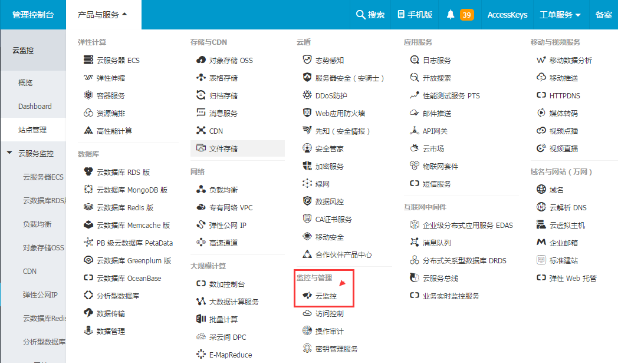Open 访问控制 under 监控与管理
Screen dimensions: 618x364
click(x=330, y=314)
